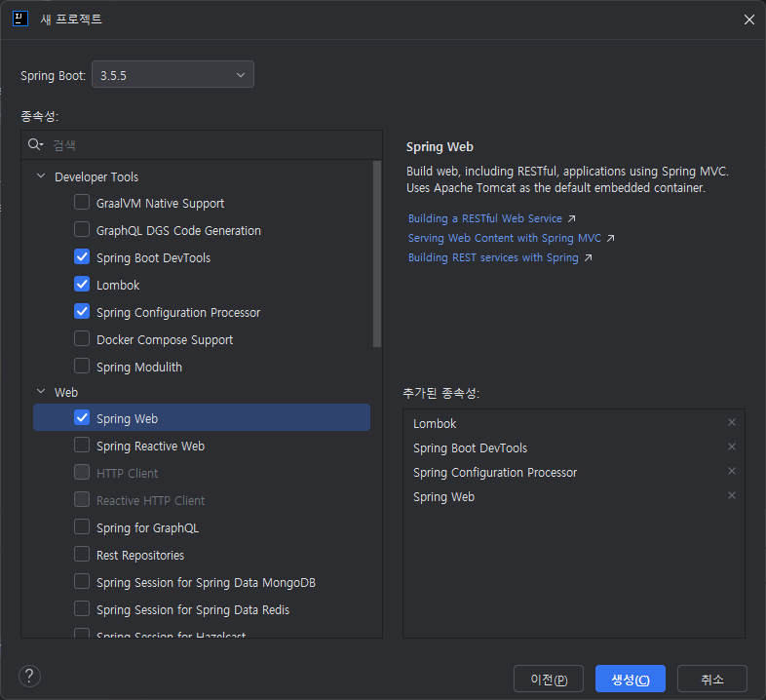Image resolution: width=766 pixels, height=700 pixels.
Task: Open external arrow for Building REST services guide
Action: [x=589, y=257]
